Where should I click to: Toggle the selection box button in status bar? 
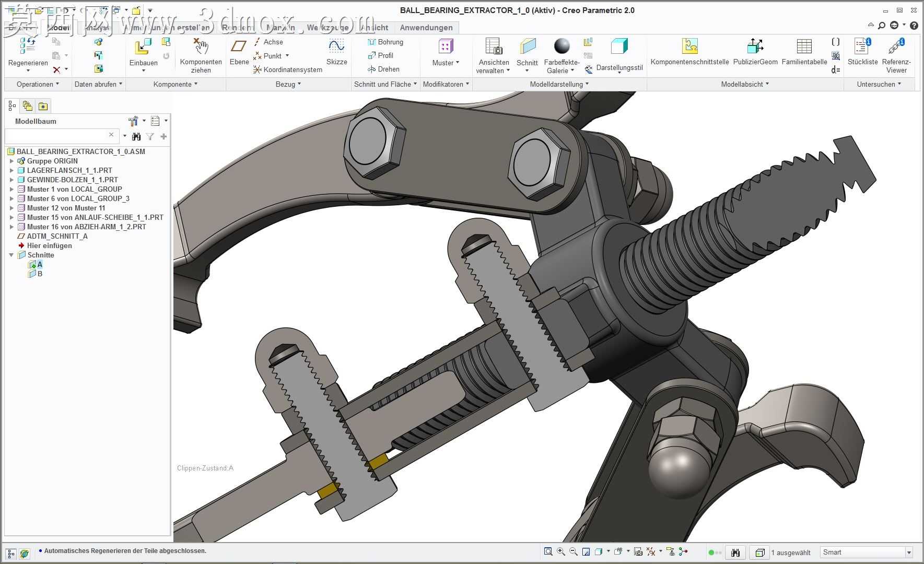760,553
